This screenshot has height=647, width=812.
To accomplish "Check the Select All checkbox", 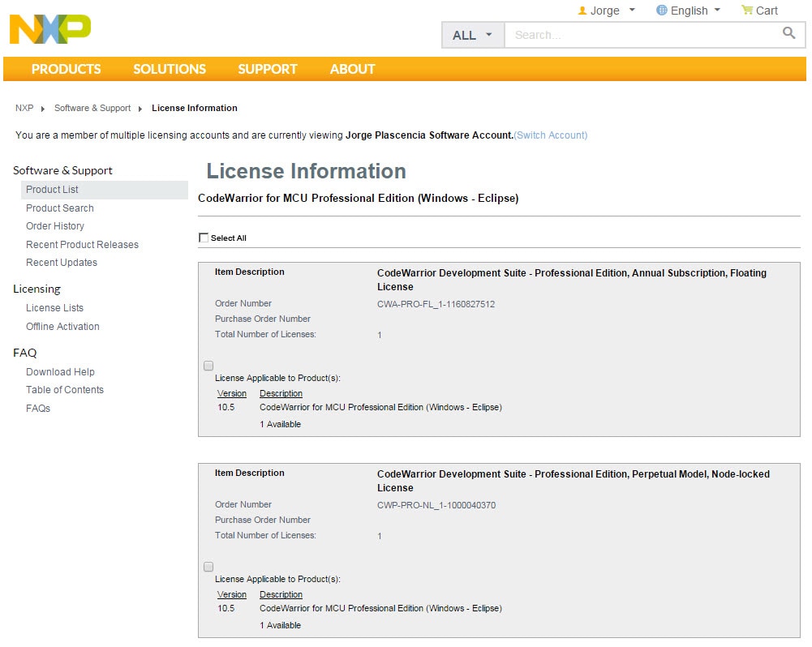I will pyautogui.click(x=204, y=238).
